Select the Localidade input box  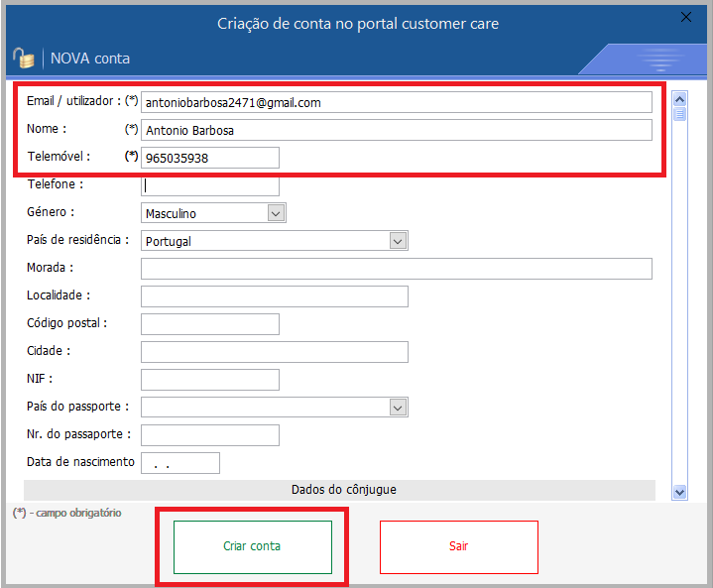(275, 296)
